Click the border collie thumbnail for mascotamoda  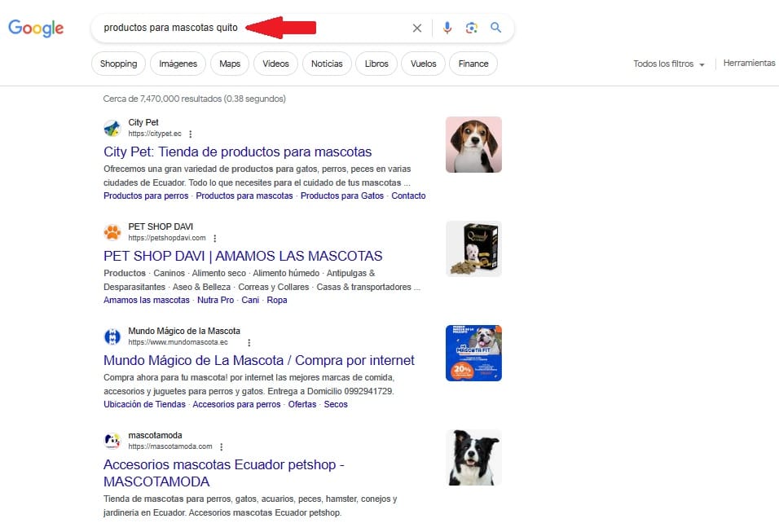(473, 458)
